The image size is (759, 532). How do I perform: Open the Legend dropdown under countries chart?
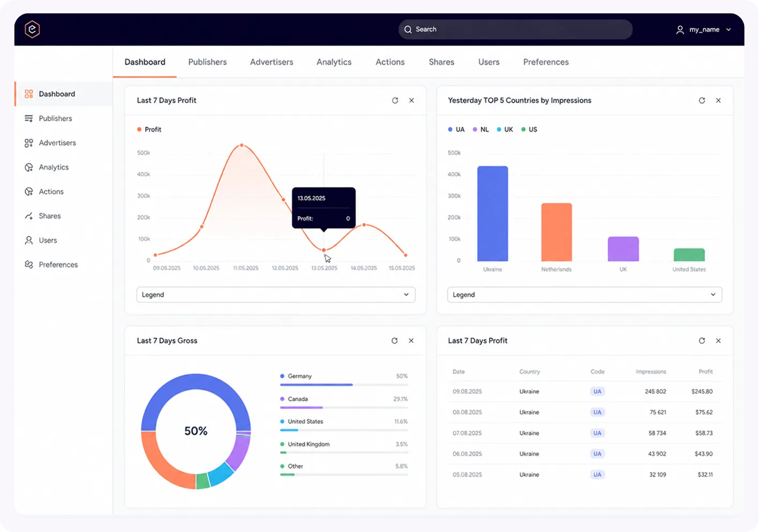(584, 295)
